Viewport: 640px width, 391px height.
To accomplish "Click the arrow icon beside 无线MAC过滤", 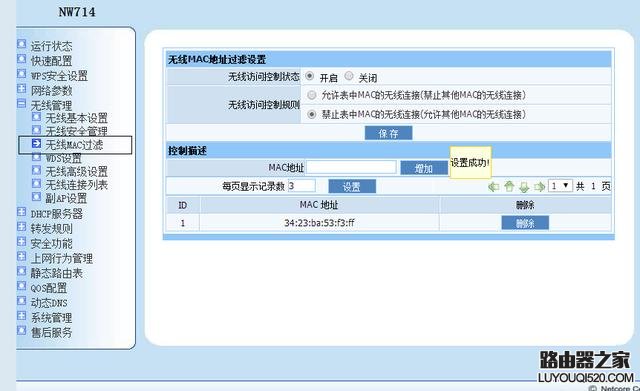I will point(36,143).
